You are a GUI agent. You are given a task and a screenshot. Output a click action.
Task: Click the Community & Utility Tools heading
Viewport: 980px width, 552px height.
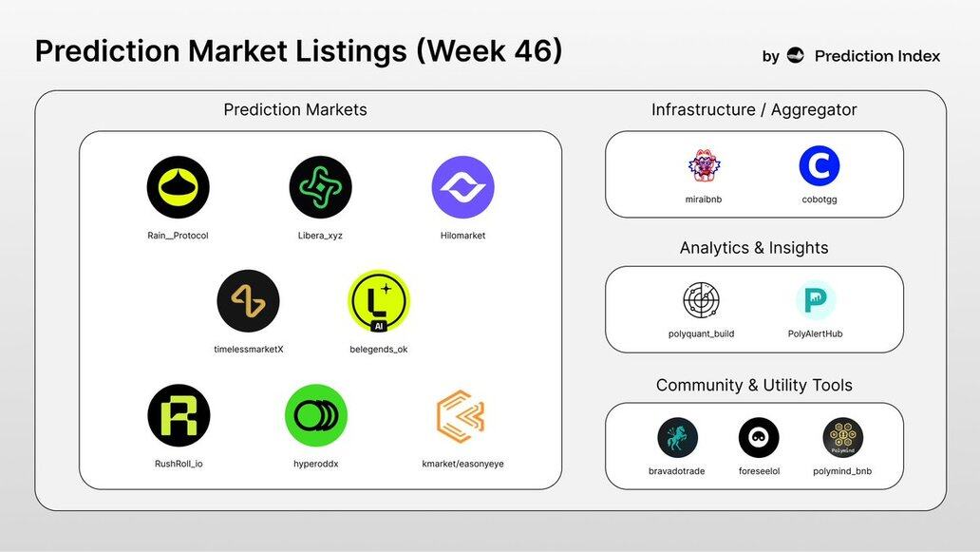pyautogui.click(x=754, y=385)
